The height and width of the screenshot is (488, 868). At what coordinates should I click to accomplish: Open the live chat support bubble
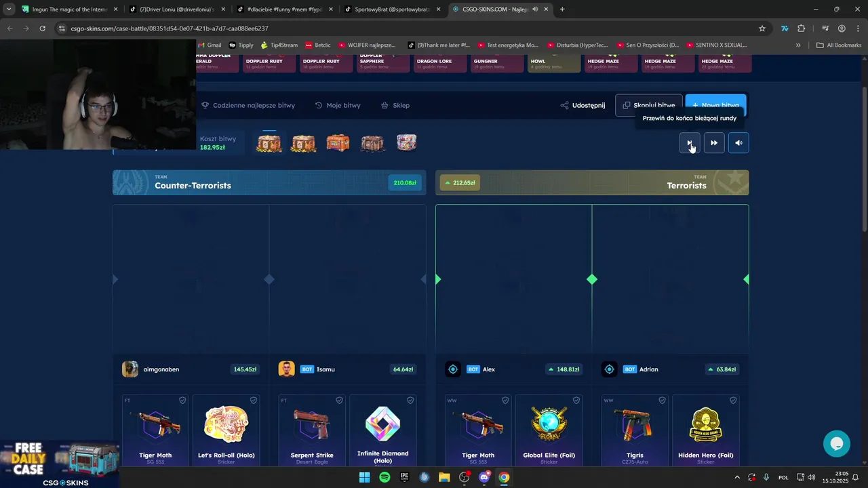(837, 444)
